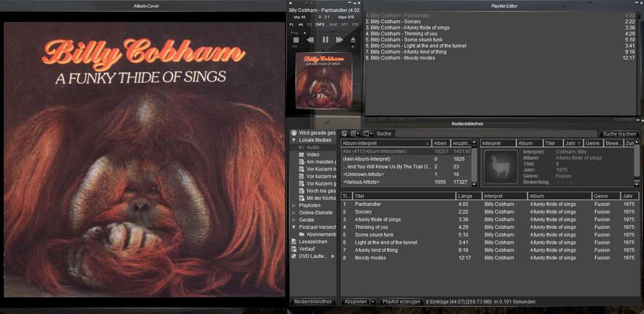Collapse the Lokale Medien tree node
This screenshot has width=644, height=314.
(294, 140)
